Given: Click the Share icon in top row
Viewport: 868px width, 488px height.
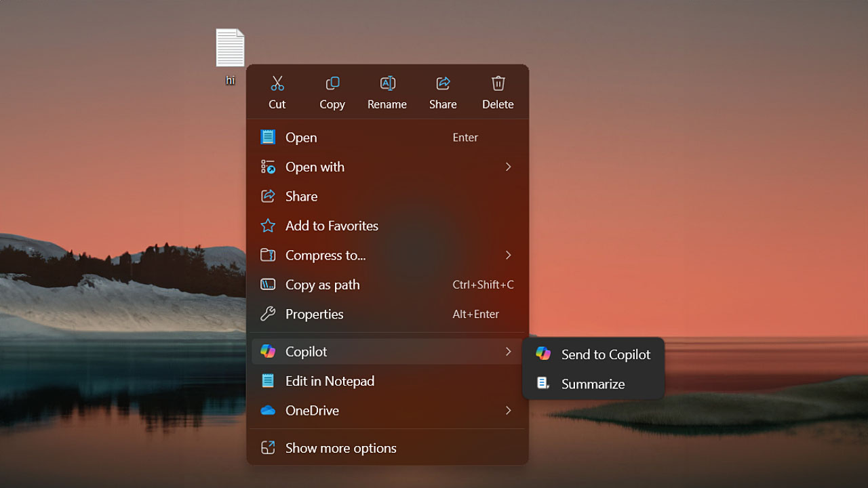Looking at the screenshot, I should point(443,83).
